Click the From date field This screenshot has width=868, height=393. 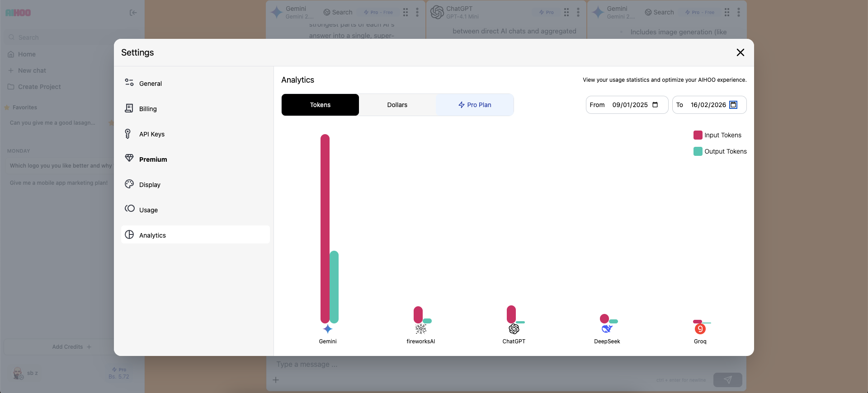pyautogui.click(x=629, y=105)
